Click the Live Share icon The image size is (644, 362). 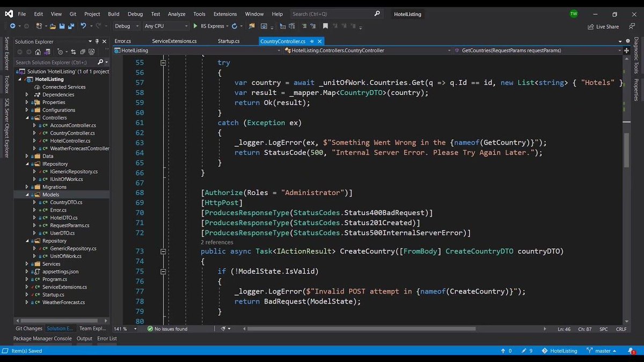(x=603, y=26)
